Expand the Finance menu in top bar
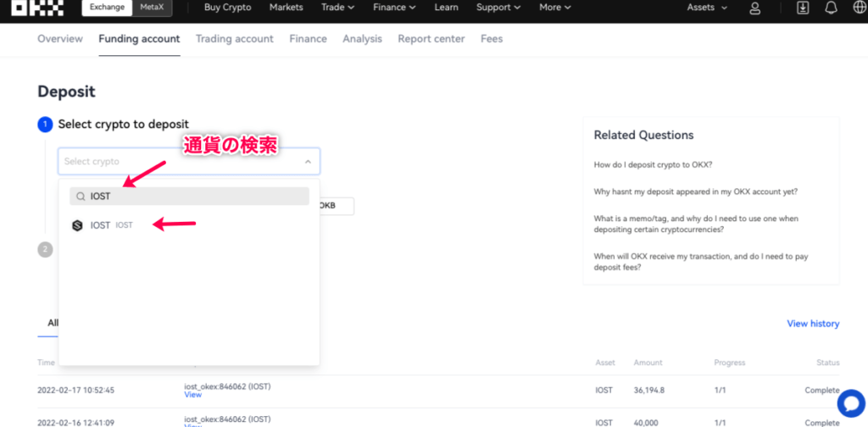The image size is (868, 427). (x=395, y=8)
